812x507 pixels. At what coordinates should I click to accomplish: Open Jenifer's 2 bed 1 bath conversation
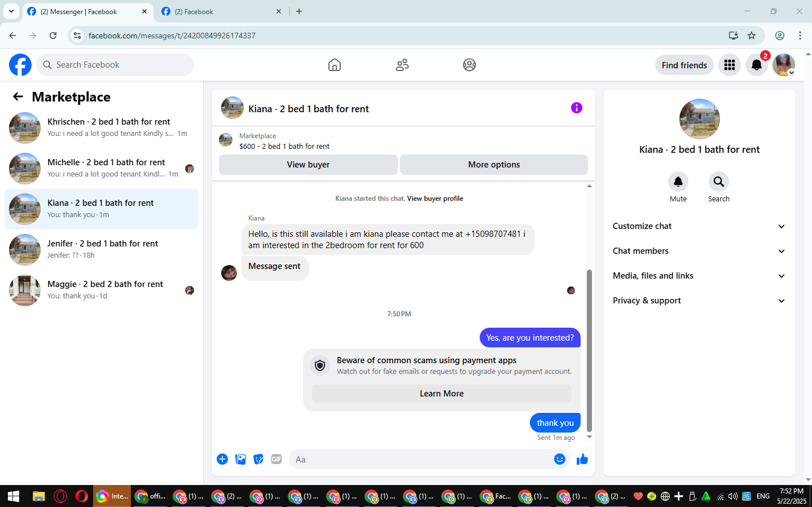[102, 250]
